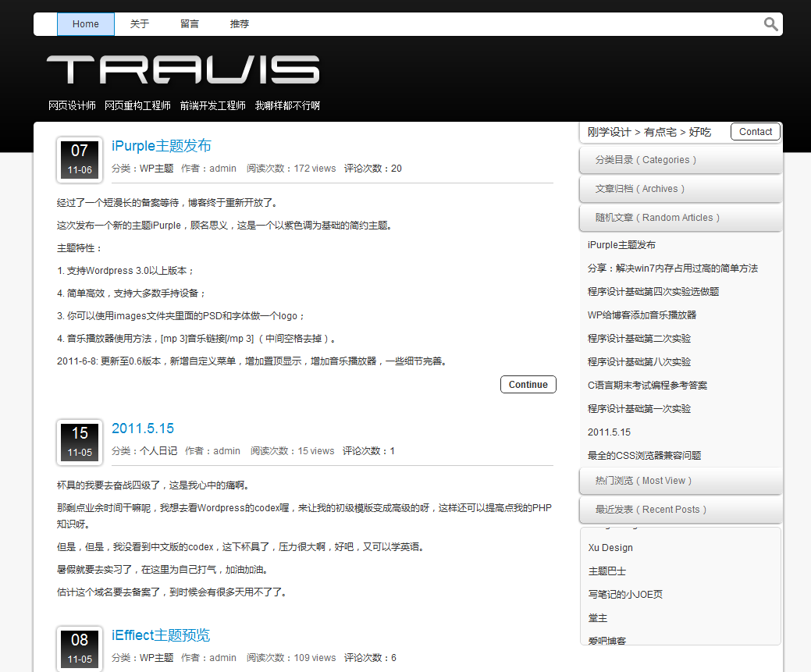Viewport: 811px width, 672px height.
Task: Click the 08 11-05 date badge
Action: (80, 649)
